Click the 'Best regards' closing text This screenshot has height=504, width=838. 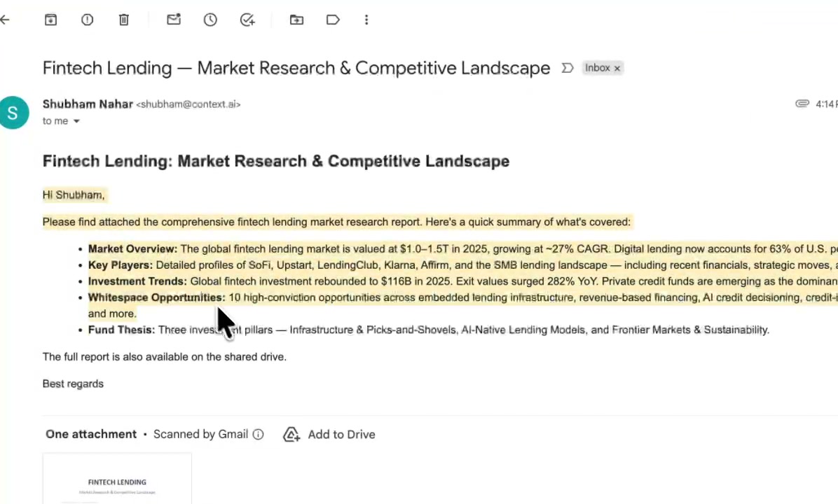[73, 384]
